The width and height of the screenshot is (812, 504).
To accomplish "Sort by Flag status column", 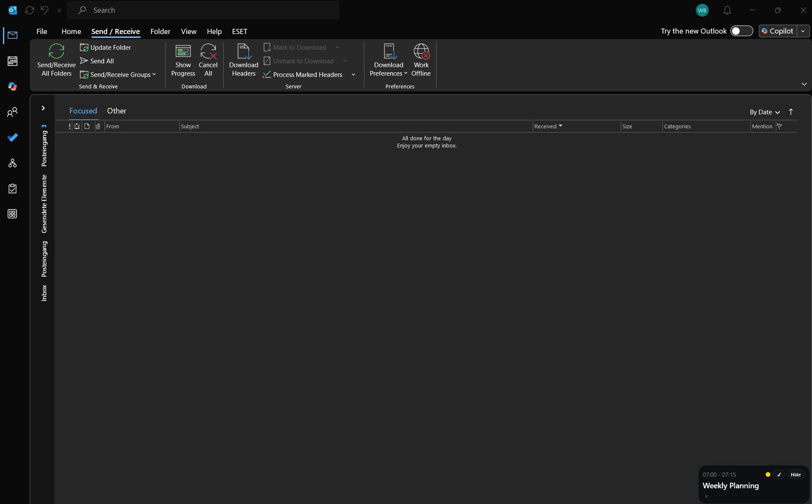I will pyautogui.click(x=780, y=126).
